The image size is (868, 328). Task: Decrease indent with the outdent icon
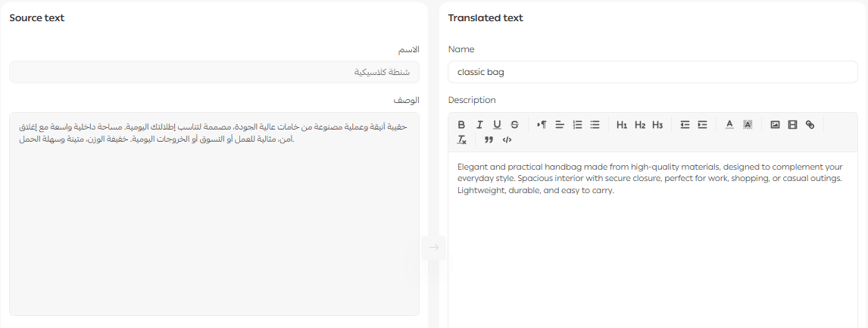[685, 125]
